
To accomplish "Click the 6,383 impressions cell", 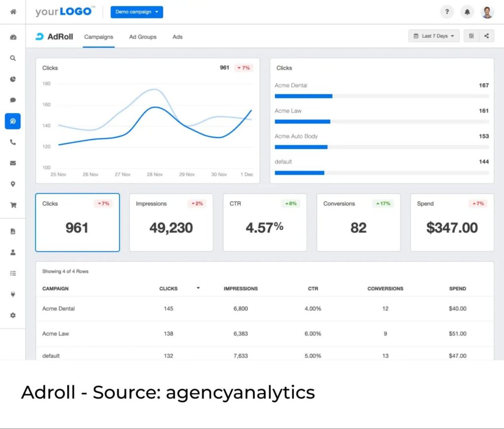I will click(x=241, y=334).
